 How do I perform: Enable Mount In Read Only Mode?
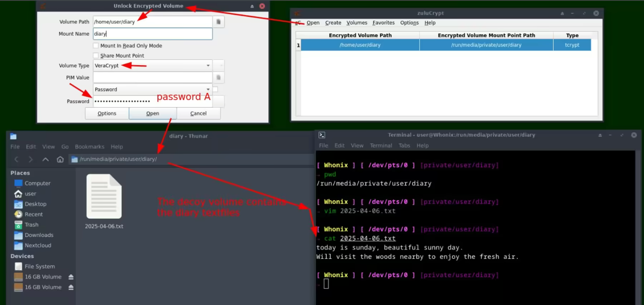click(96, 46)
